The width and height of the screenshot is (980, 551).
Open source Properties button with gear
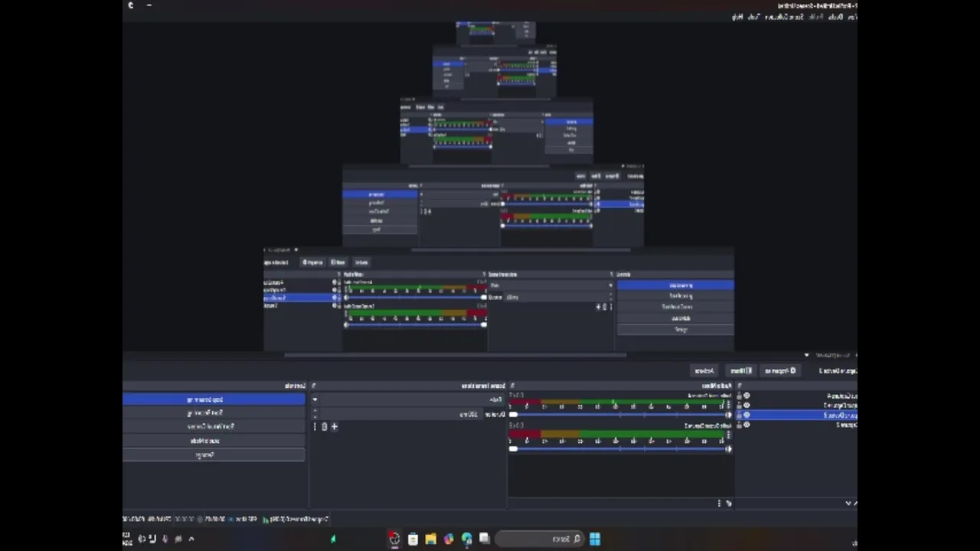pos(779,370)
